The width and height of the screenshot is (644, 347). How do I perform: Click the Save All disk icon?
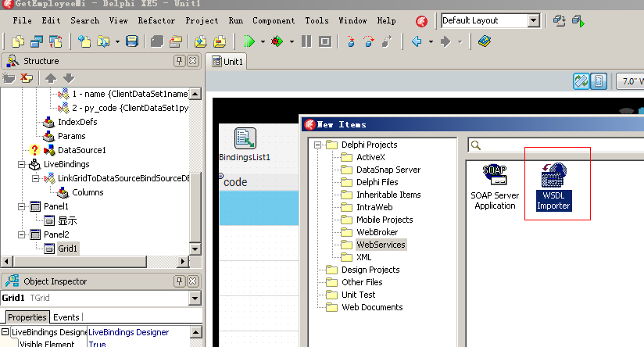[x=132, y=41]
